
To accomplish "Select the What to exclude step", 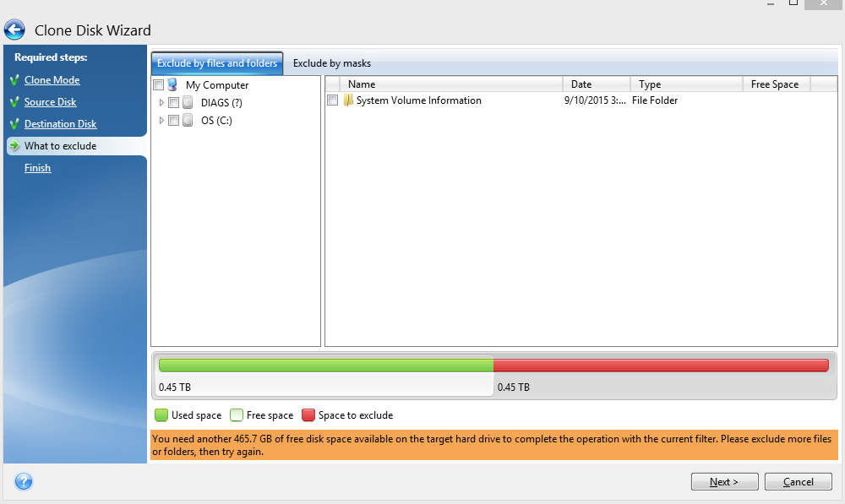I will click(60, 146).
